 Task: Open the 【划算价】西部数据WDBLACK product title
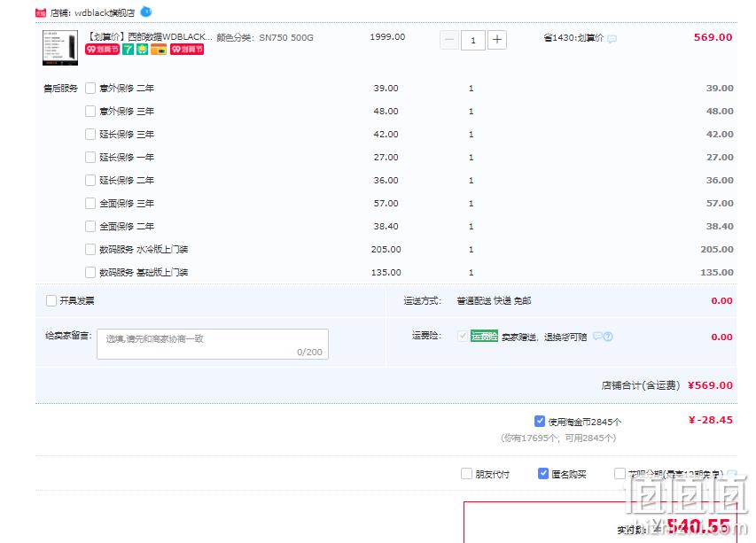coord(150,36)
